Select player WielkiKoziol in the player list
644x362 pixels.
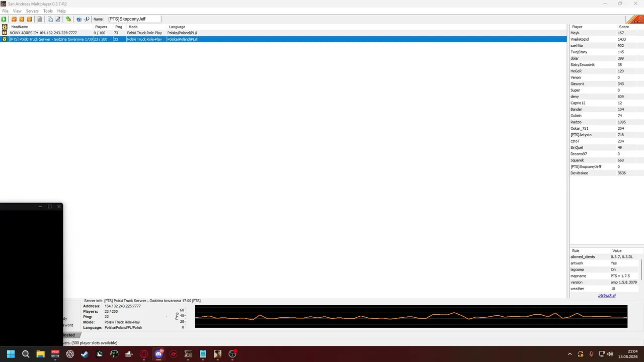click(x=606, y=39)
